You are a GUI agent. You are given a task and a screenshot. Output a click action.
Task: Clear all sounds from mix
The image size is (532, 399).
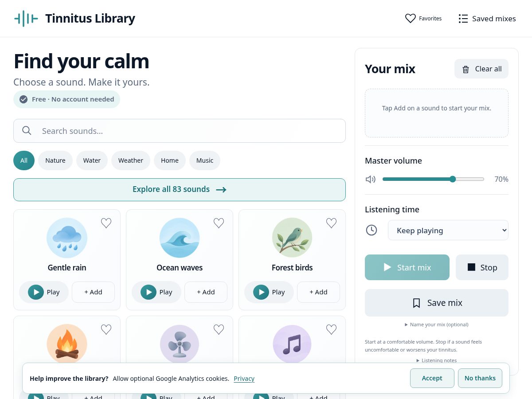pos(481,69)
